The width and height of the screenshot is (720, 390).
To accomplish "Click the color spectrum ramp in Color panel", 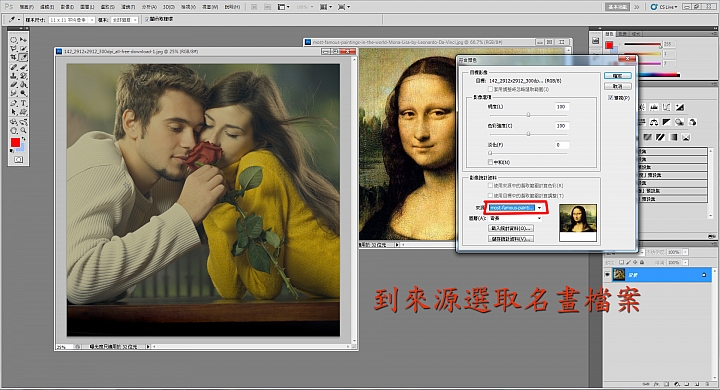I will tap(659, 75).
